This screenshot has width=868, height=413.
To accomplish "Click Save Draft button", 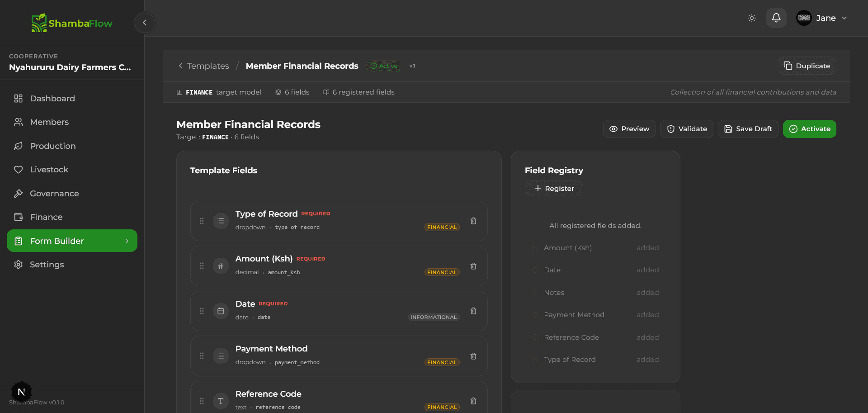I will [x=748, y=129].
